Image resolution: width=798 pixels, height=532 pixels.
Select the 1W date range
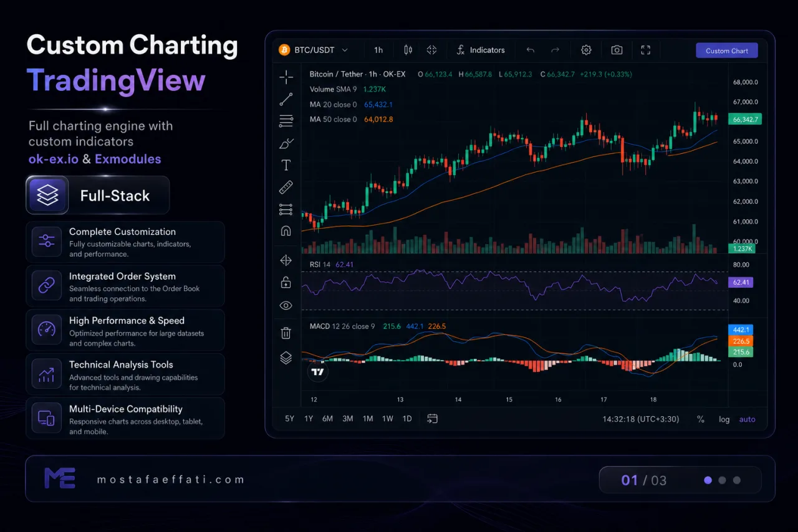tap(388, 419)
